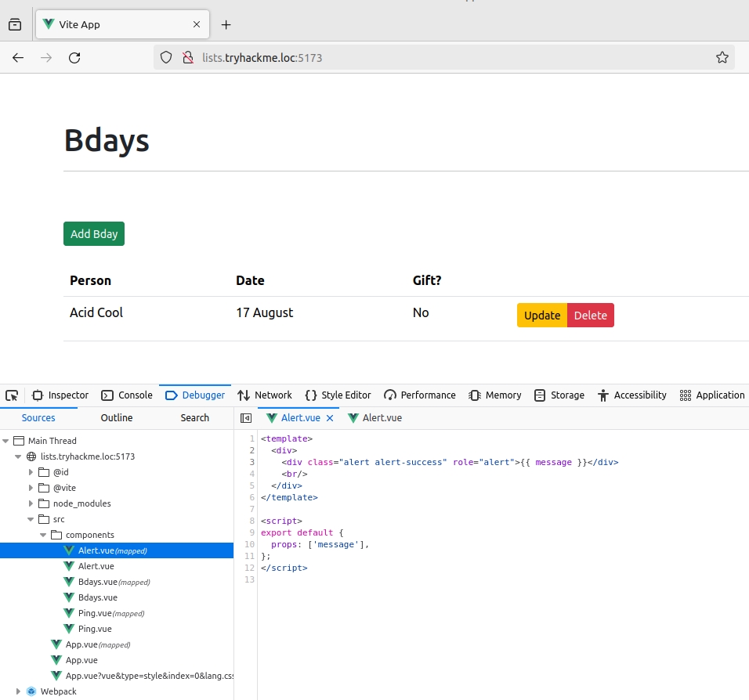Open a new browser tab with plus icon
The image size is (749, 700).
click(226, 24)
